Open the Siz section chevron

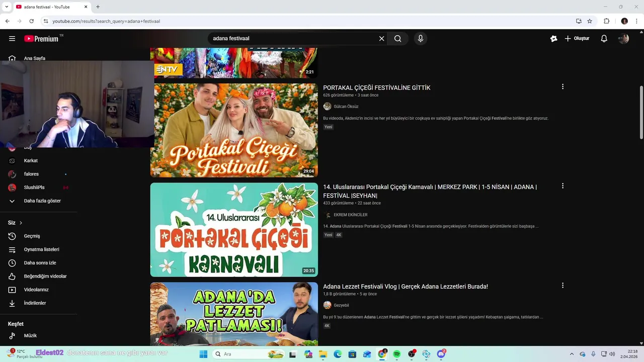point(21,223)
